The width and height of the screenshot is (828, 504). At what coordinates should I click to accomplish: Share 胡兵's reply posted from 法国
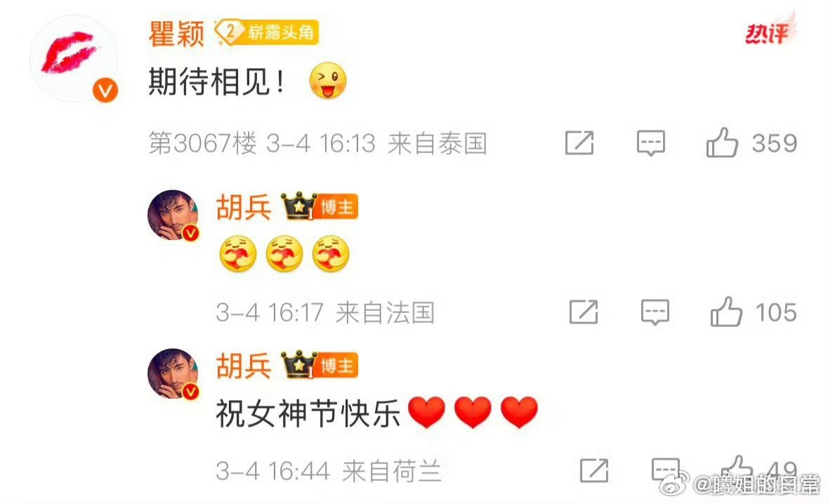pyautogui.click(x=584, y=312)
